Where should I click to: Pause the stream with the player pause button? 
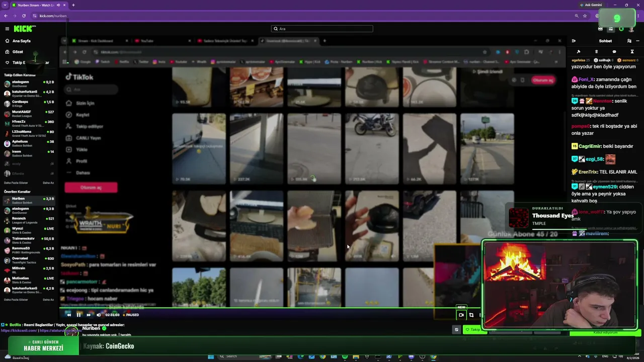78,315
